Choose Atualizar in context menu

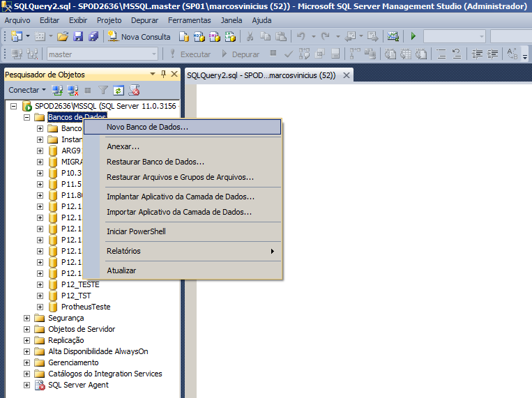[183, 270]
